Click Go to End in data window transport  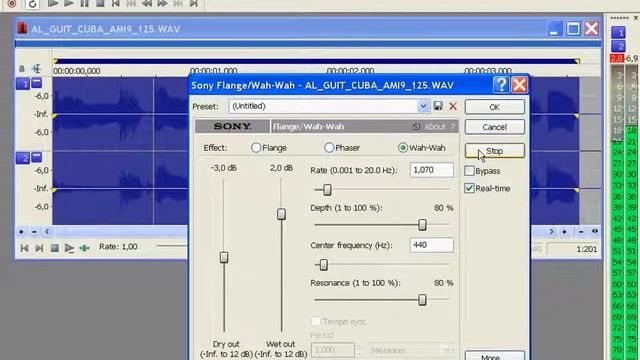tap(39, 248)
